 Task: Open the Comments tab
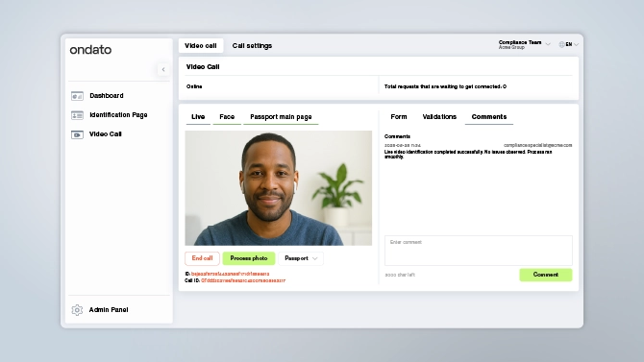(x=489, y=117)
